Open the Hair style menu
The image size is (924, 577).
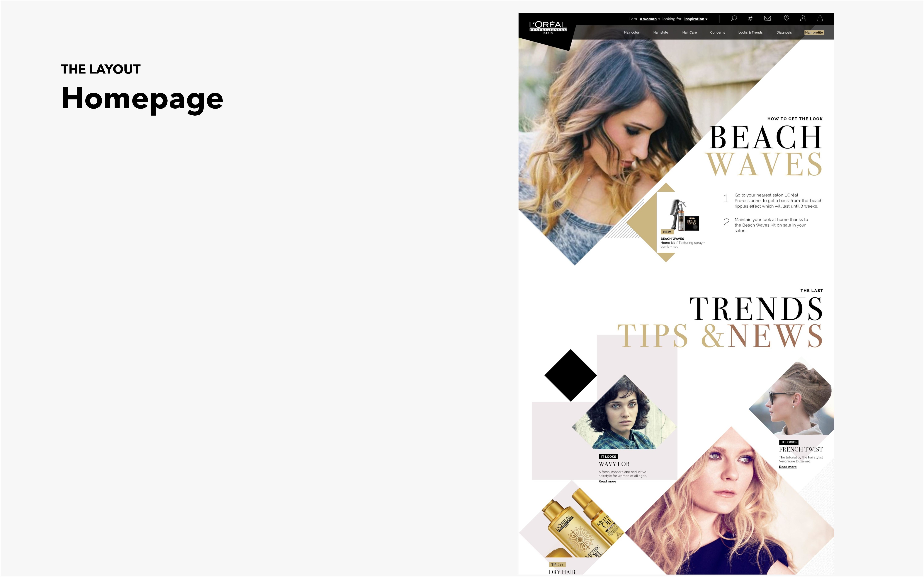660,32
